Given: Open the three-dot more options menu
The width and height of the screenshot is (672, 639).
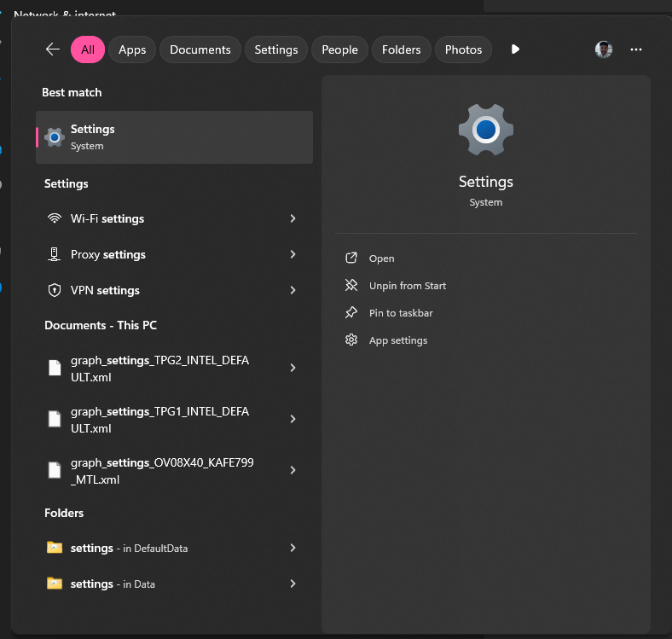Looking at the screenshot, I should click(x=636, y=49).
